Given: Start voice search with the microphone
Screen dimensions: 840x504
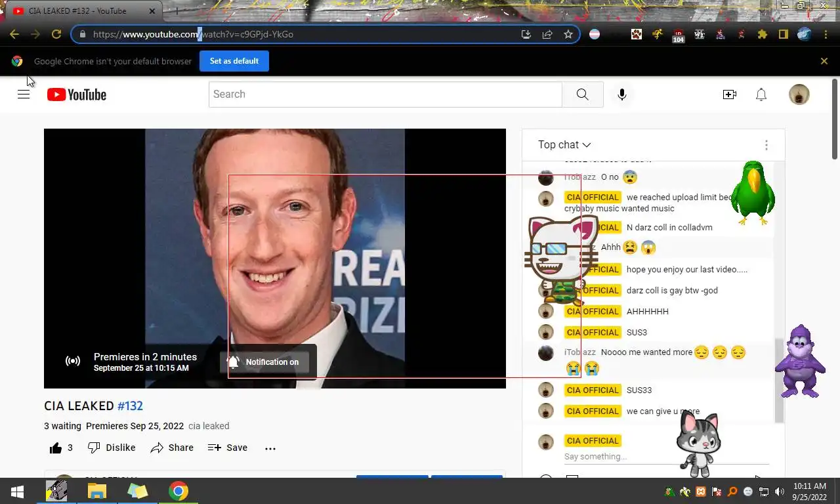Looking at the screenshot, I should (622, 94).
